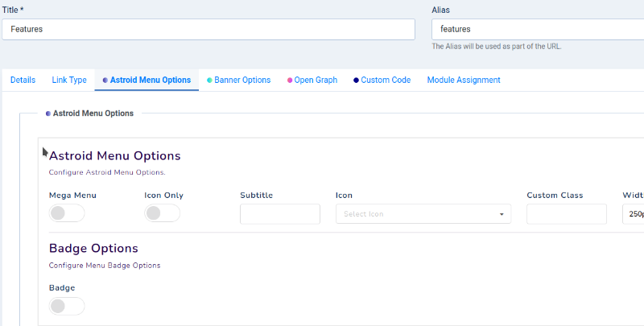Click the Configure Menu Badge Options text
Screen dimensions: 644x326
[x=105, y=266]
